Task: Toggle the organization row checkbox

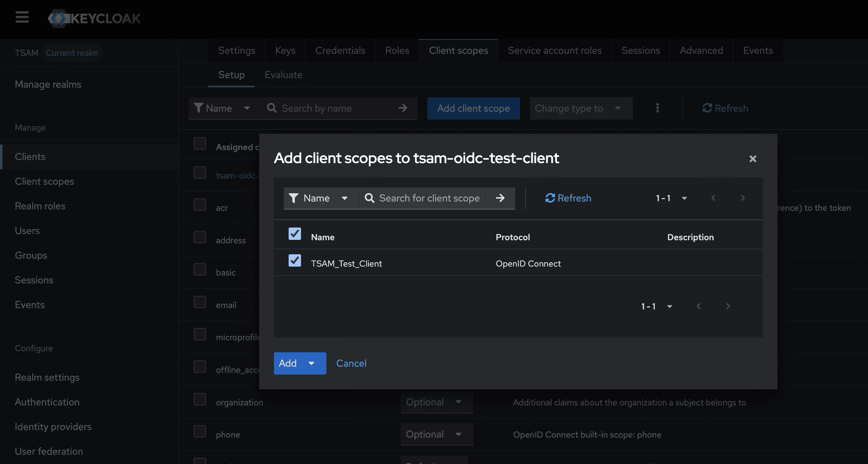Action: pos(200,400)
